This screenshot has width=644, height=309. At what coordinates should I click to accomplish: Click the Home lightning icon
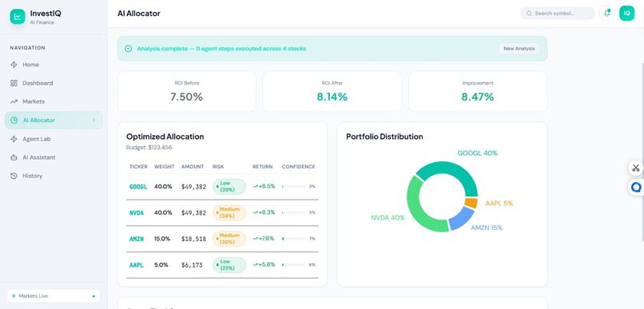(14, 65)
